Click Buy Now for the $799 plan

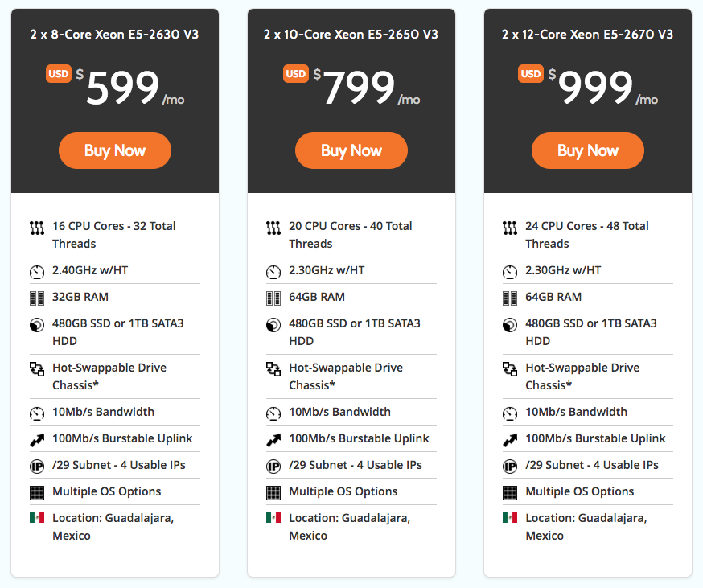[x=351, y=150]
